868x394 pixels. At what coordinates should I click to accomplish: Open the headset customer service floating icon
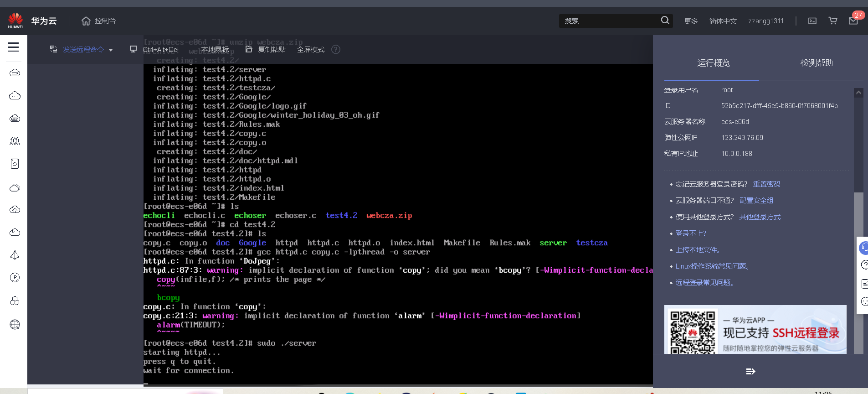point(863,248)
